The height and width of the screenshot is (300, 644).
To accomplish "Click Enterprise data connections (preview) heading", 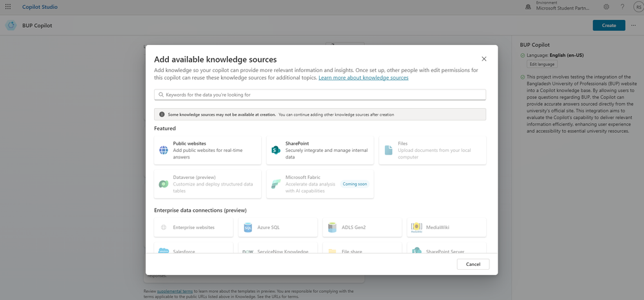I will click(200, 211).
